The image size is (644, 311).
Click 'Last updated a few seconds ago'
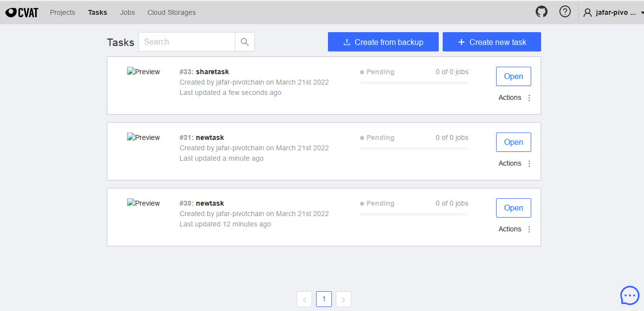230,92
